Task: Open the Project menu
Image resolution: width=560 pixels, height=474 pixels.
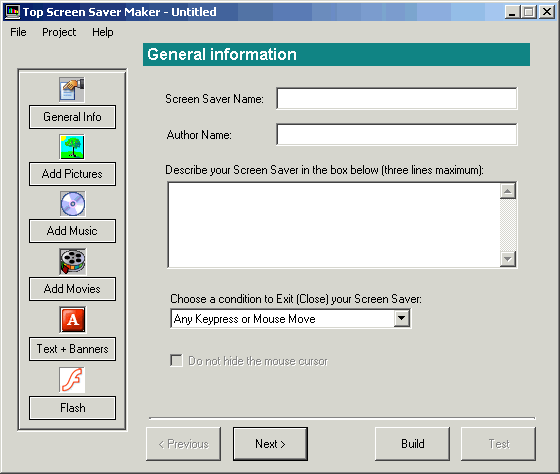Action: [x=59, y=32]
